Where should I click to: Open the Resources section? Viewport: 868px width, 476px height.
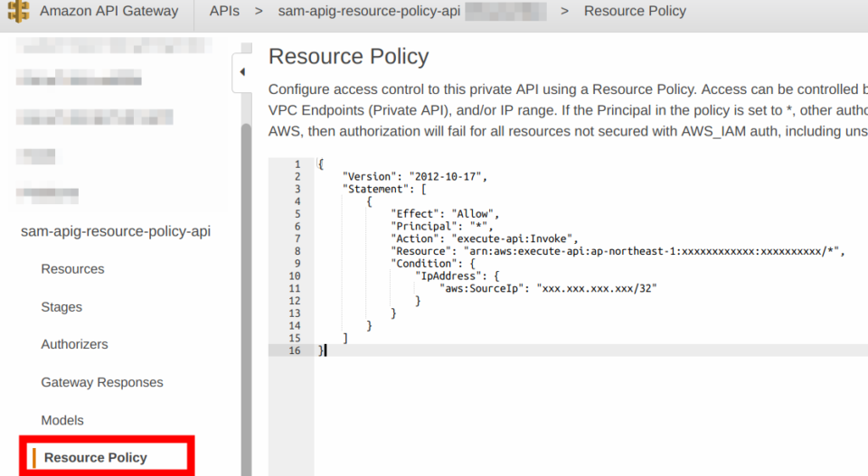pyautogui.click(x=72, y=268)
